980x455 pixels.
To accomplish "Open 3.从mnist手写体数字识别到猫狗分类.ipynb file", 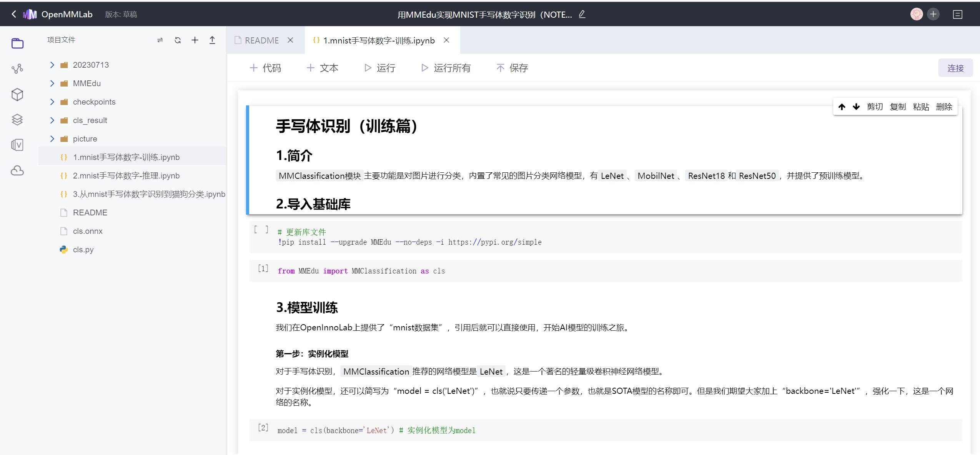I will 132,194.
